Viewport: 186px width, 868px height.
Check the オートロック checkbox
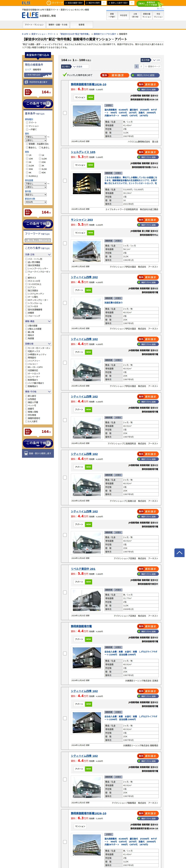click(26, 373)
